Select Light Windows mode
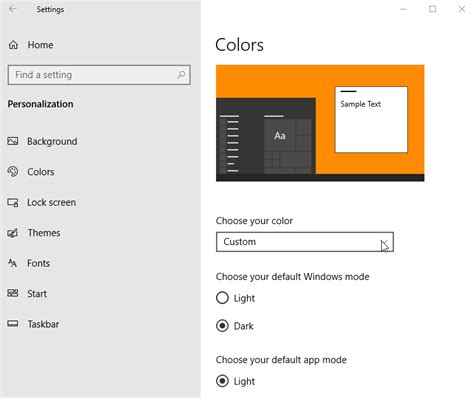The width and height of the screenshot is (474, 398). coord(236,298)
